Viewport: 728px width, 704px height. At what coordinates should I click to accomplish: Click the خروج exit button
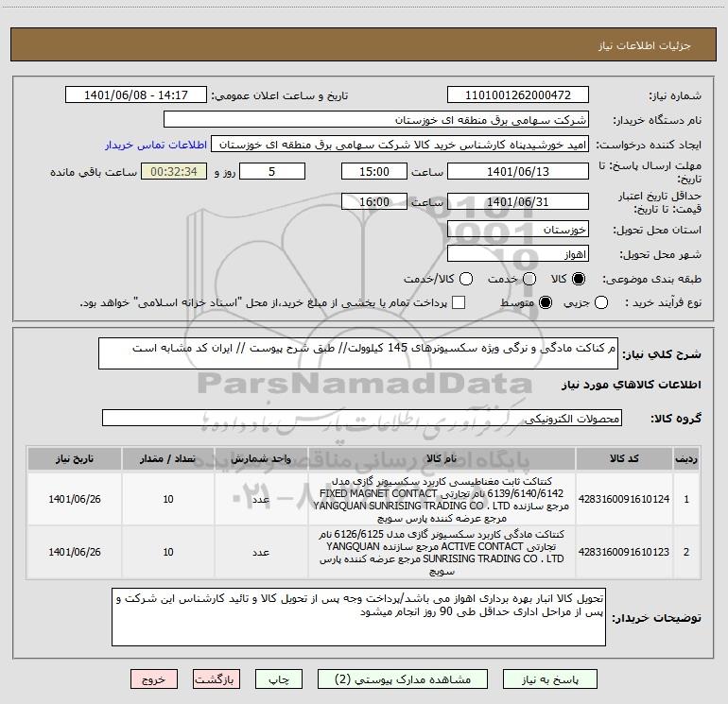154,679
